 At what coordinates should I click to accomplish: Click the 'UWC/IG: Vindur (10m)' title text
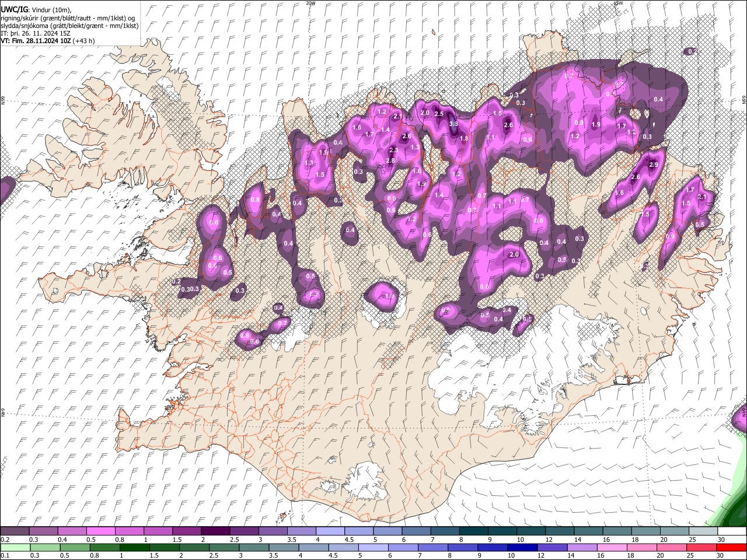pos(36,10)
